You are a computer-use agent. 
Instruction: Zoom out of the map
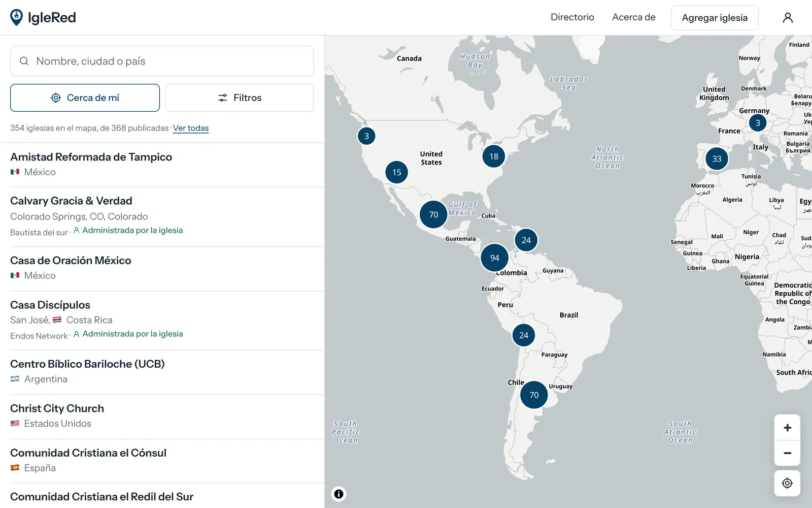787,453
